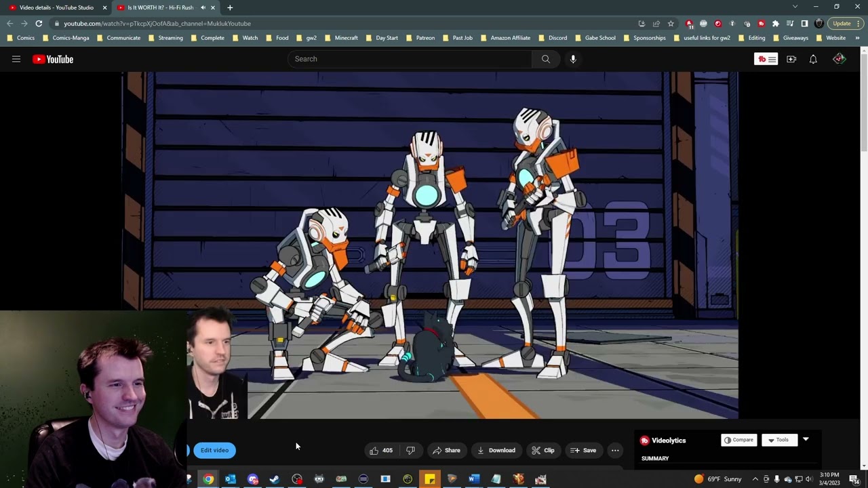Toggle the Chrome side panel
Image resolution: width=868 pixels, height=488 pixels.
(804, 24)
